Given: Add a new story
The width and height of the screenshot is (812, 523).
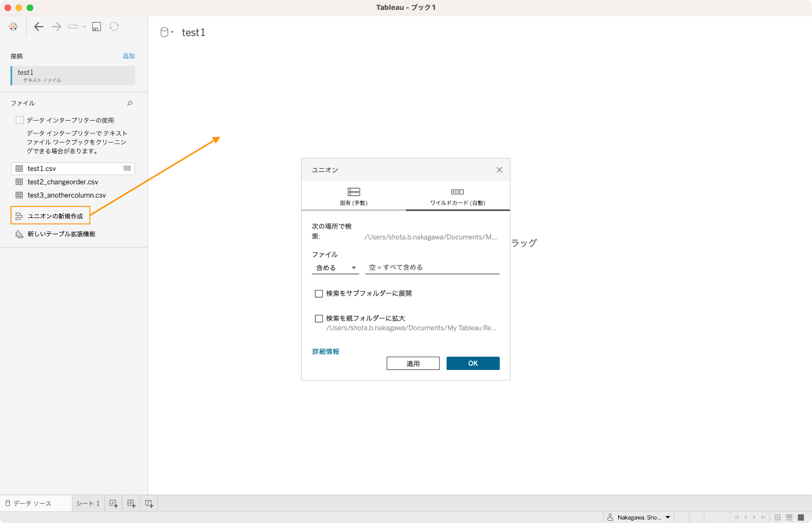Looking at the screenshot, I should 149,503.
